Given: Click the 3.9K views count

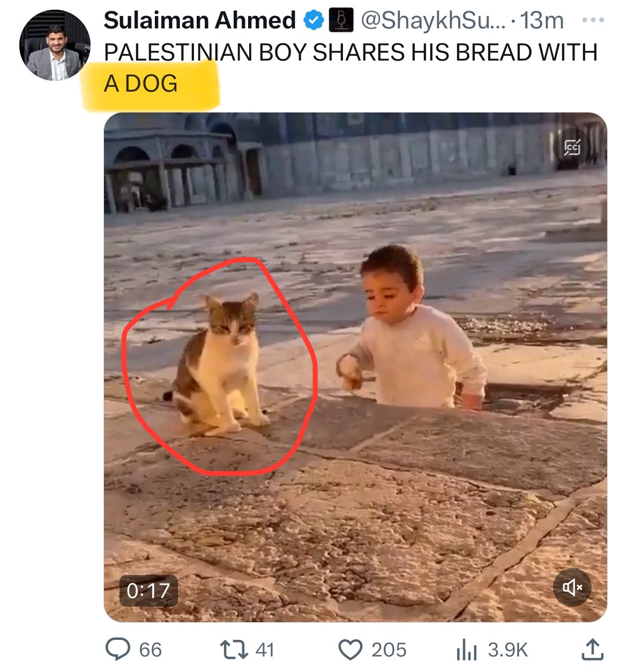Looking at the screenshot, I should [x=507, y=650].
